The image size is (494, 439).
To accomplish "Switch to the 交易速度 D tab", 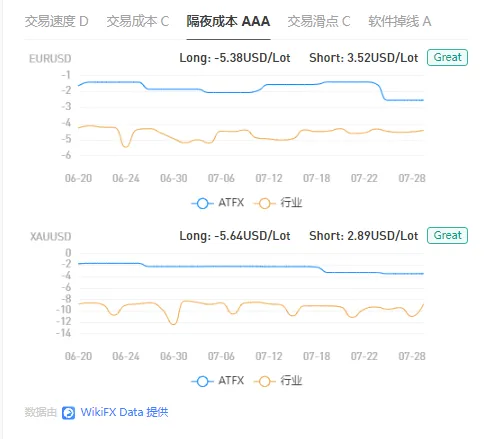I will coord(56,21).
